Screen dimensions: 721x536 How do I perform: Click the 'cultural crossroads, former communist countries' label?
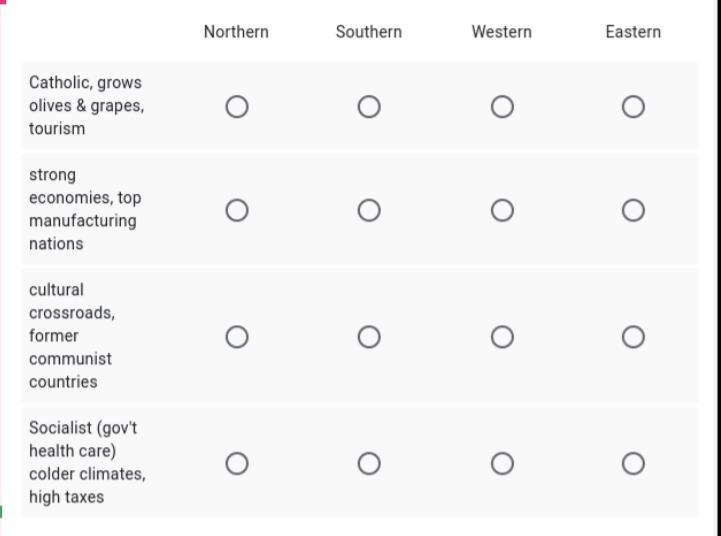[x=72, y=336]
